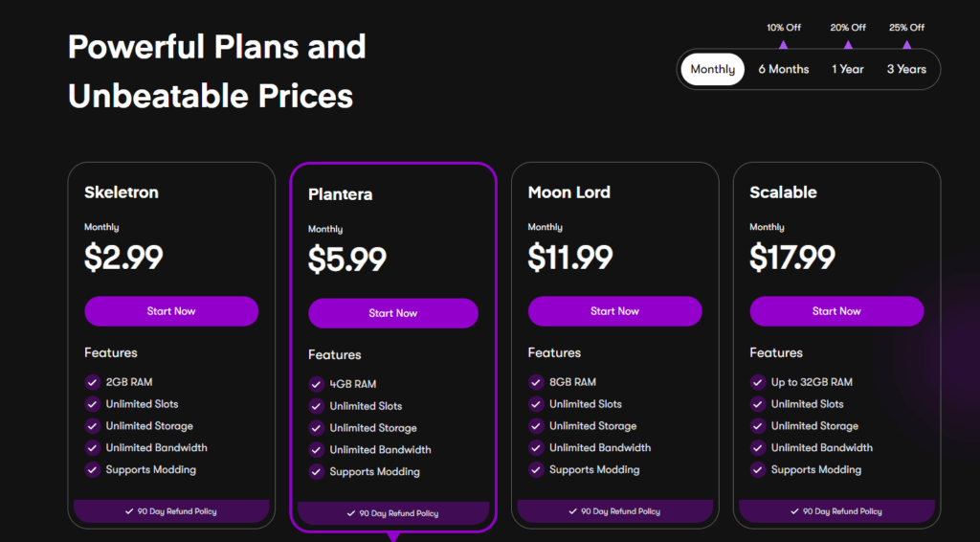Viewport: 980px width, 542px height.
Task: Click Start Now on the Plantera plan
Action: point(393,313)
